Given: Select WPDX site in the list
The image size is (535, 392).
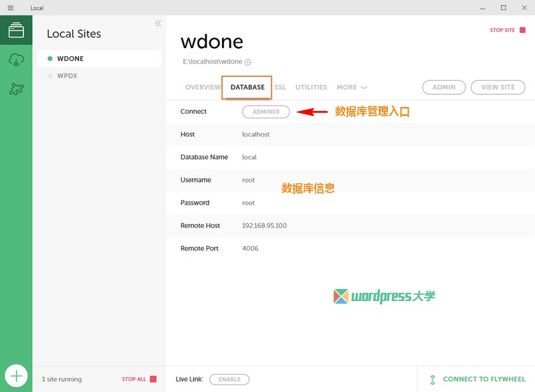Looking at the screenshot, I should click(x=67, y=76).
